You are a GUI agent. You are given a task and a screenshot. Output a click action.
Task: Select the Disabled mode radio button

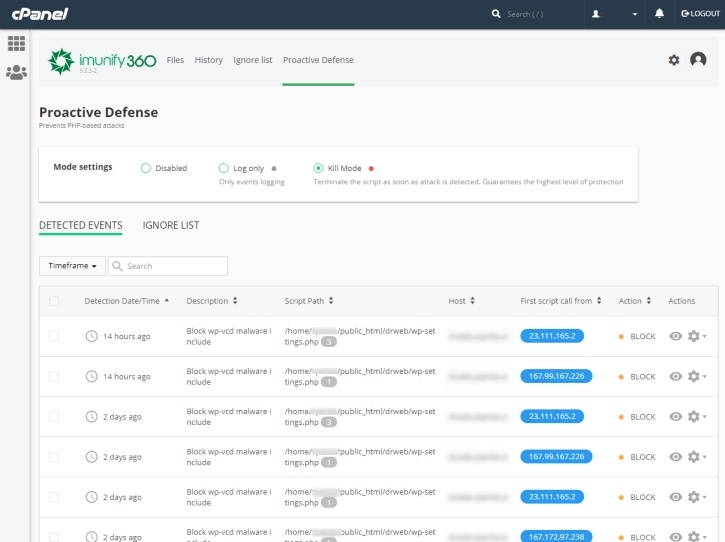(x=146, y=168)
